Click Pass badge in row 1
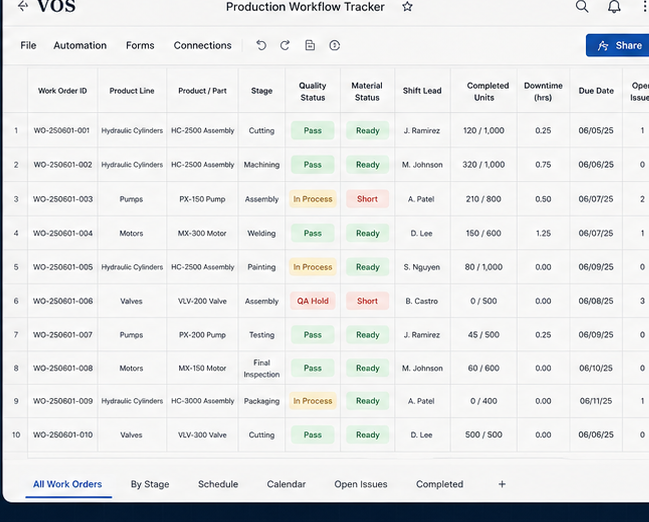Screen dimensions: 649x522 coord(312,130)
